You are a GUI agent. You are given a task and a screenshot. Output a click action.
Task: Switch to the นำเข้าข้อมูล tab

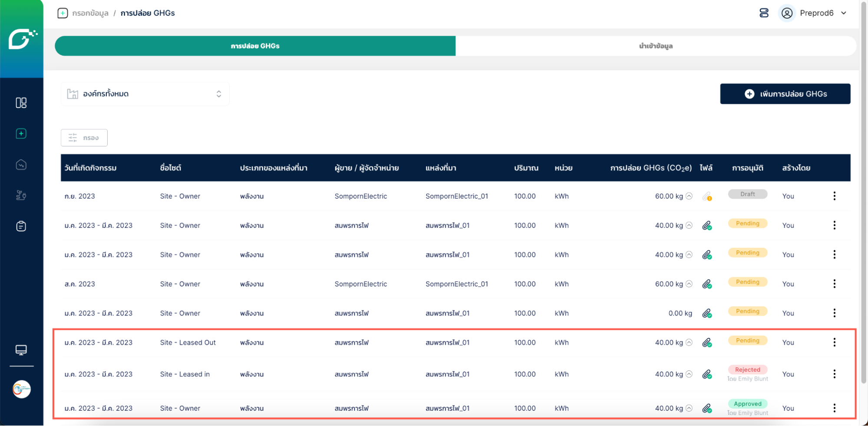[656, 46]
